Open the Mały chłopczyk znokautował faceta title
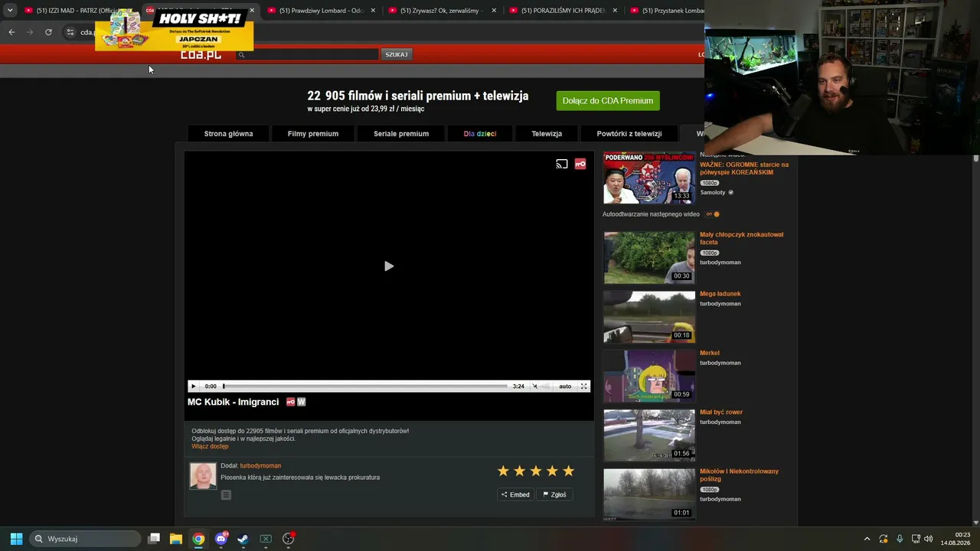Viewport: 980px width, 551px height. point(741,238)
